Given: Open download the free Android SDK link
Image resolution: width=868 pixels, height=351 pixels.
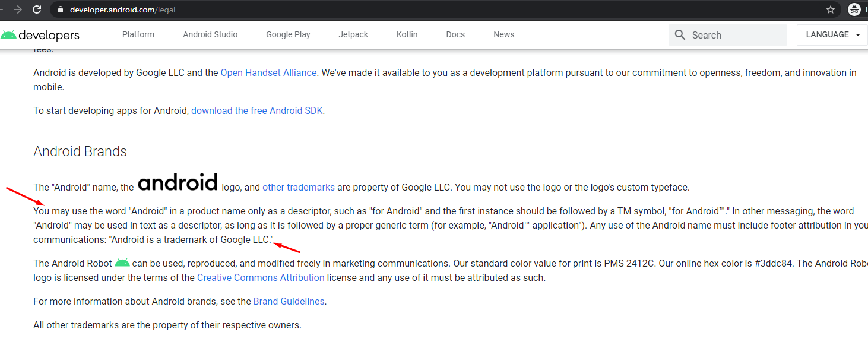Looking at the screenshot, I should [x=257, y=110].
